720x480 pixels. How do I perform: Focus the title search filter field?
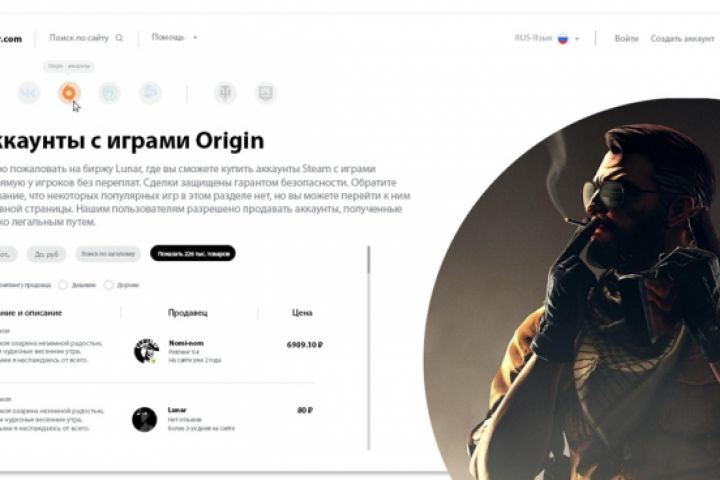tap(108, 254)
